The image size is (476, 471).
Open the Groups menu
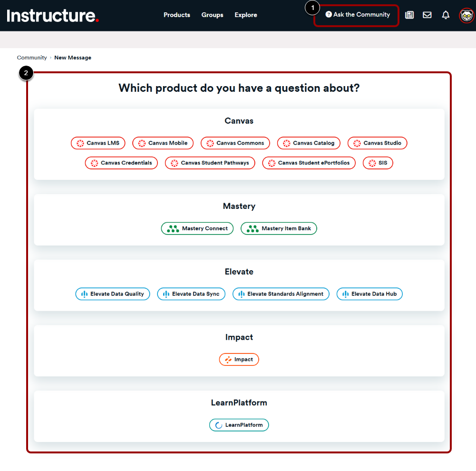point(212,15)
